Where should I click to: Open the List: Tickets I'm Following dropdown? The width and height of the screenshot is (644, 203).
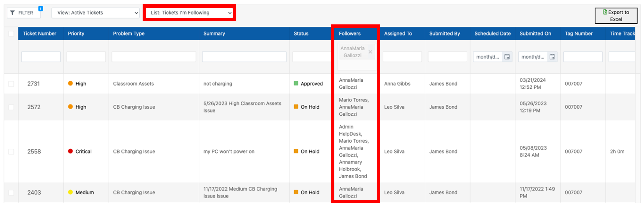point(189,13)
